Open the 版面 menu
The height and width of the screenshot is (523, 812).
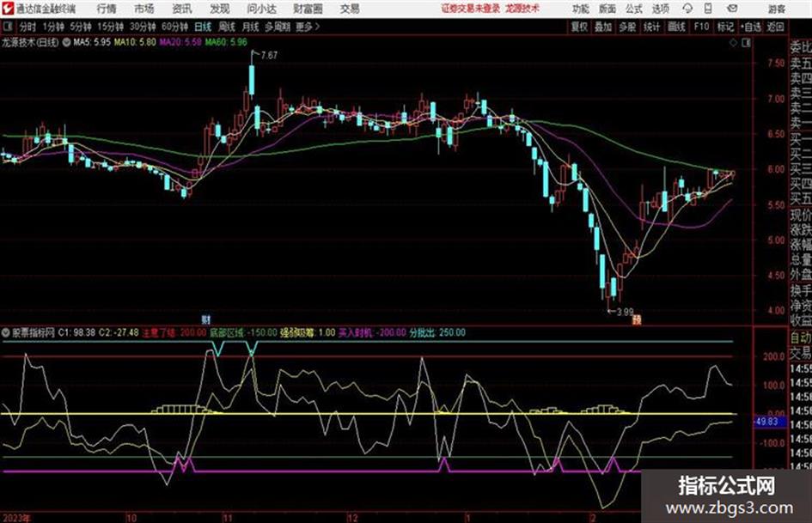pyautogui.click(x=607, y=9)
